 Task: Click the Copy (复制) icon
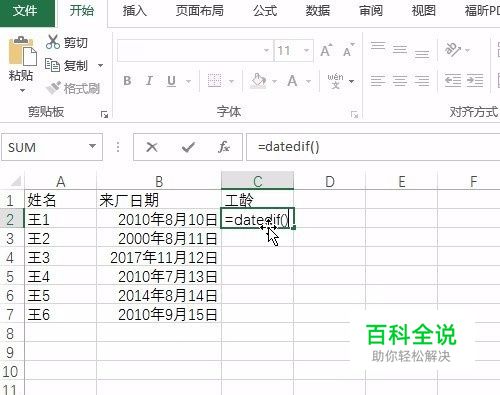(x=52, y=65)
